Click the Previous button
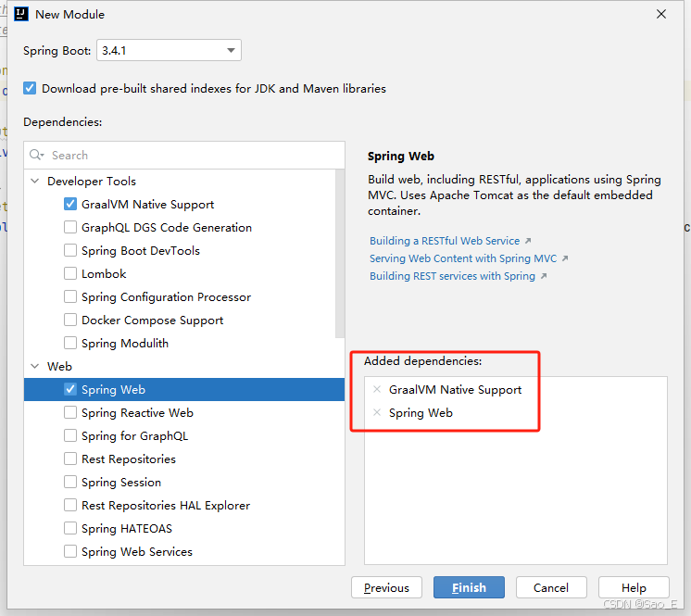The height and width of the screenshot is (616, 691). pyautogui.click(x=386, y=587)
